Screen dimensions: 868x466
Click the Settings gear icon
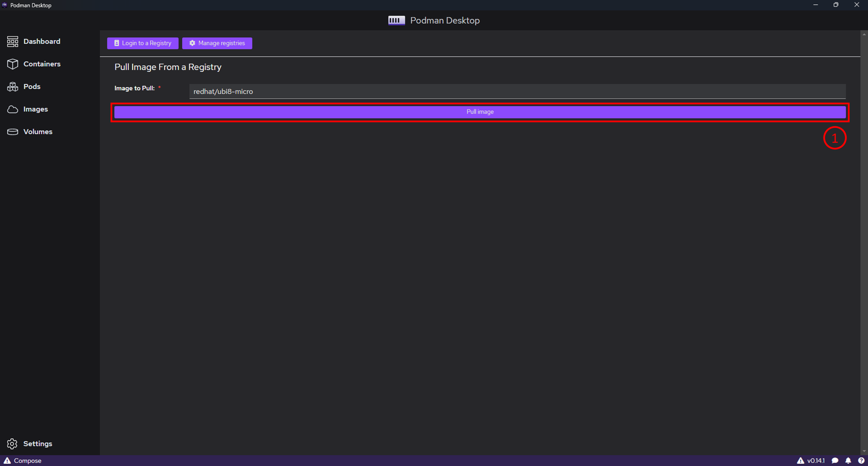pos(12,444)
